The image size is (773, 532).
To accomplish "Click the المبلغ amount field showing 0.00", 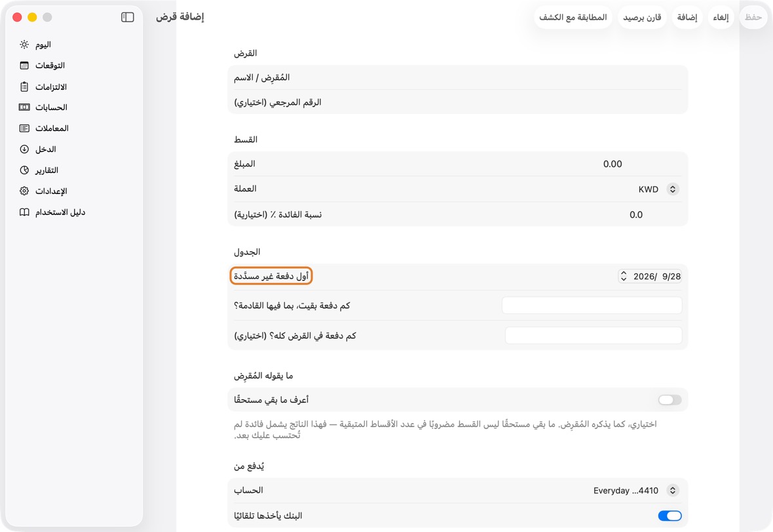I will (613, 164).
